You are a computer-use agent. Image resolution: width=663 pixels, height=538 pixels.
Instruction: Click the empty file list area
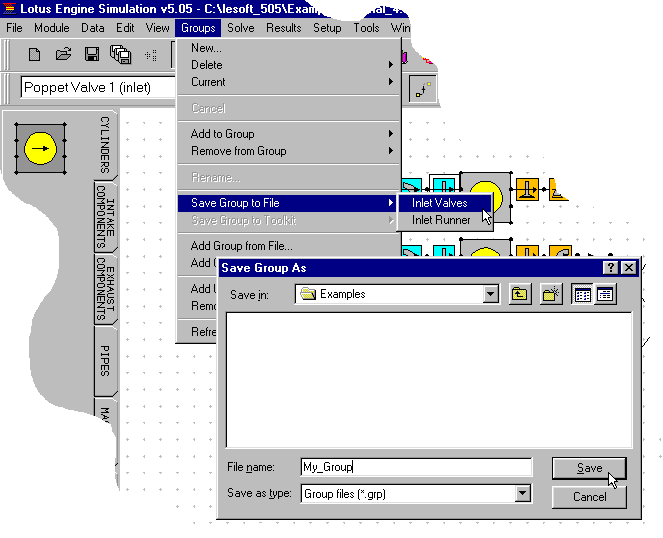pos(429,380)
